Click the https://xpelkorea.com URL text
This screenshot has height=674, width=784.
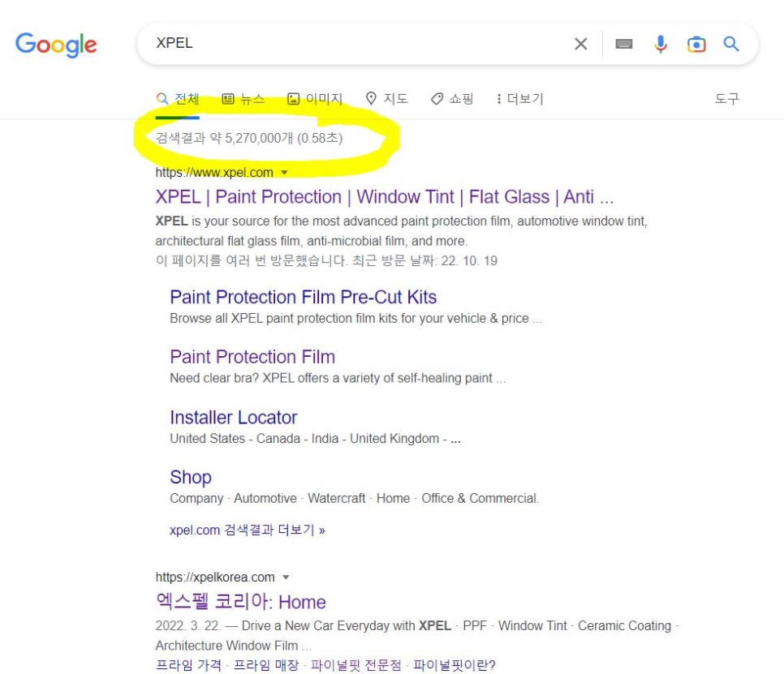tap(215, 577)
